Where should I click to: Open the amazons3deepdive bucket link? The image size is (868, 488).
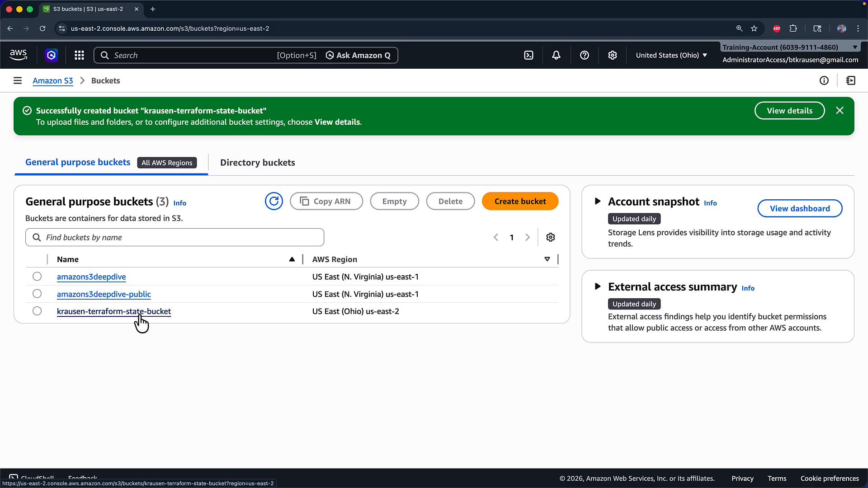click(x=91, y=277)
